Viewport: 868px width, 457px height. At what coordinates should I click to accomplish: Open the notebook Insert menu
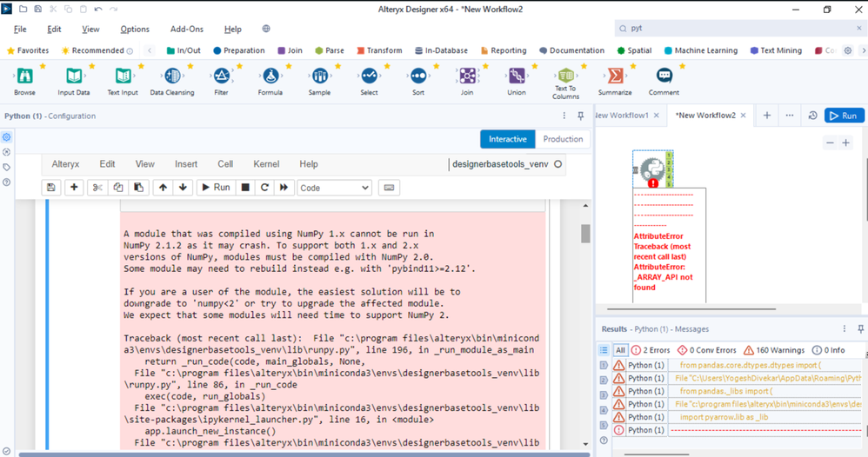186,164
